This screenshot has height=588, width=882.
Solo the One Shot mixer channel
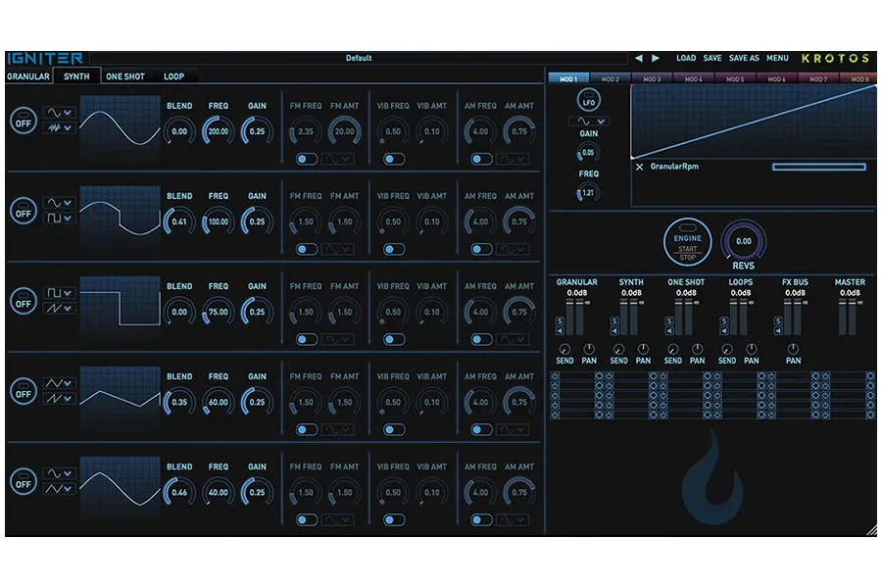point(668,320)
